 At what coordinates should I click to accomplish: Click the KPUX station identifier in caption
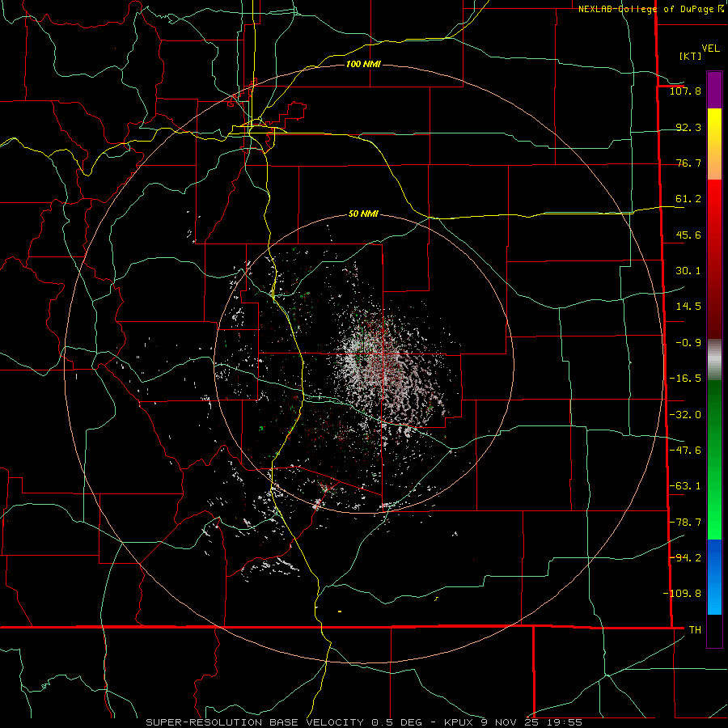pos(459,722)
